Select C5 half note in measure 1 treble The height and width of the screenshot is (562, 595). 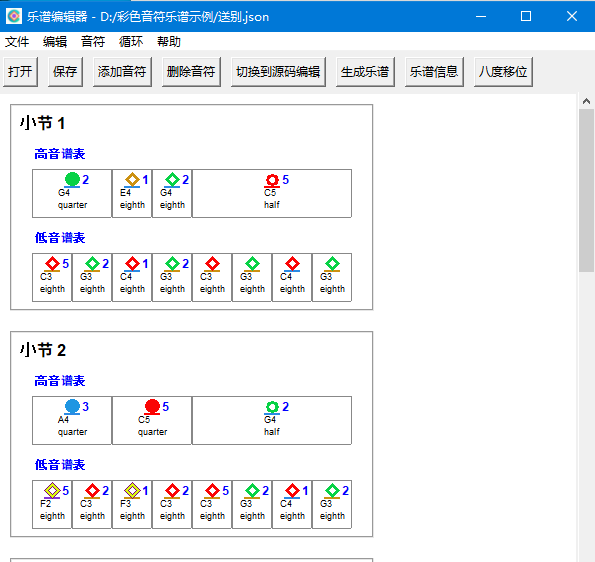[272, 194]
